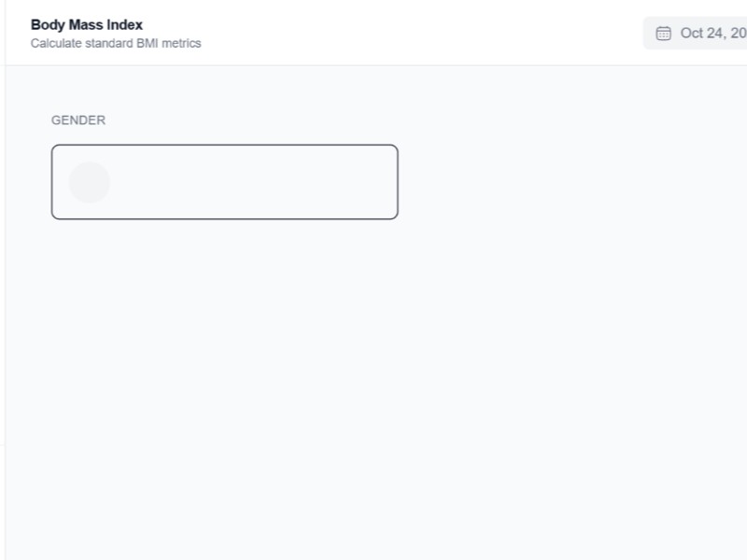747x560 pixels.
Task: Click the white header bar's empty space
Action: [420, 33]
